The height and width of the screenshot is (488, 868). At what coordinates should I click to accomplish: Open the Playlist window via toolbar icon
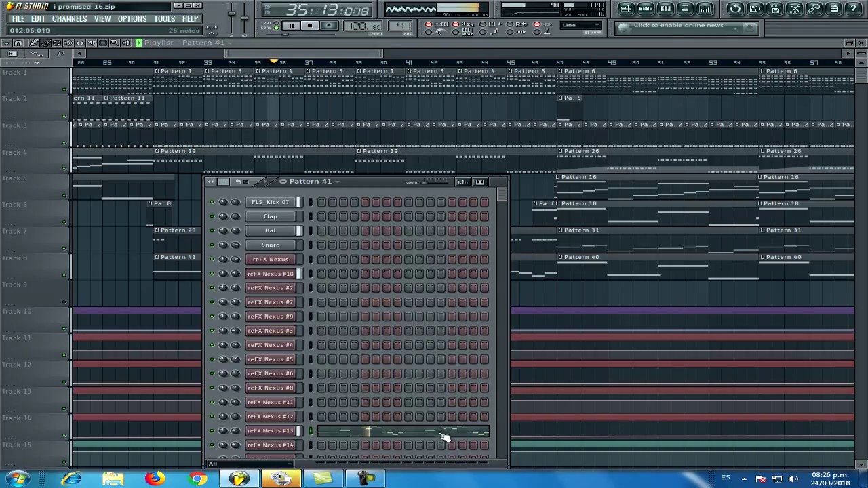(626, 9)
